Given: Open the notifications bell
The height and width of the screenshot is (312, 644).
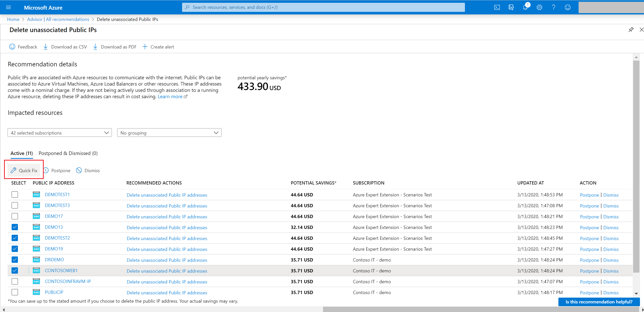Looking at the screenshot, I should (525, 7).
